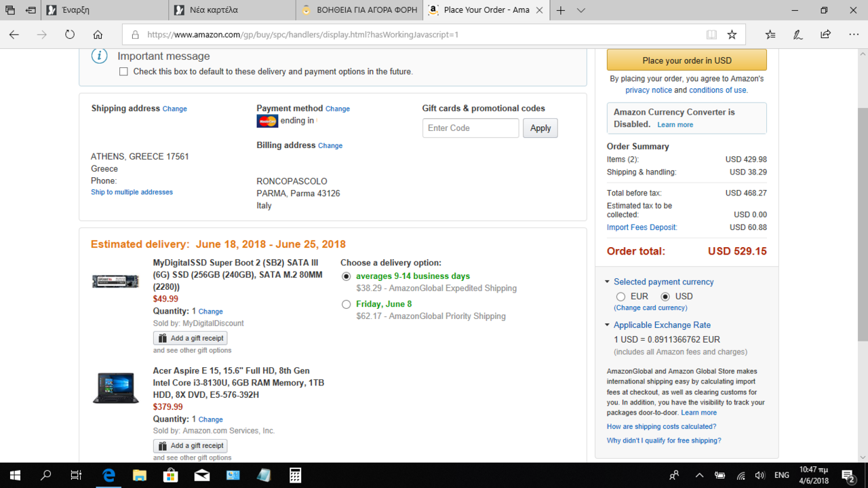Screen dimensions: 868x488
Task: Click Change card currency link
Action: coord(650,308)
